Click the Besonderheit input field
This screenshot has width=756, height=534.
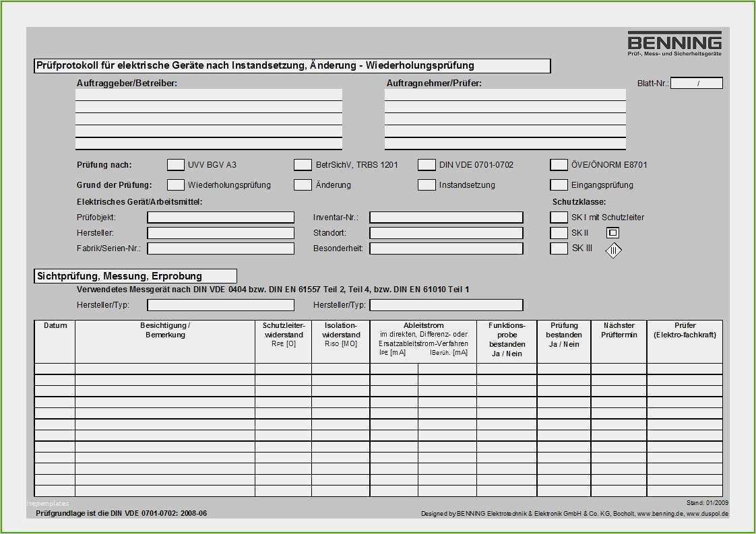point(447,248)
